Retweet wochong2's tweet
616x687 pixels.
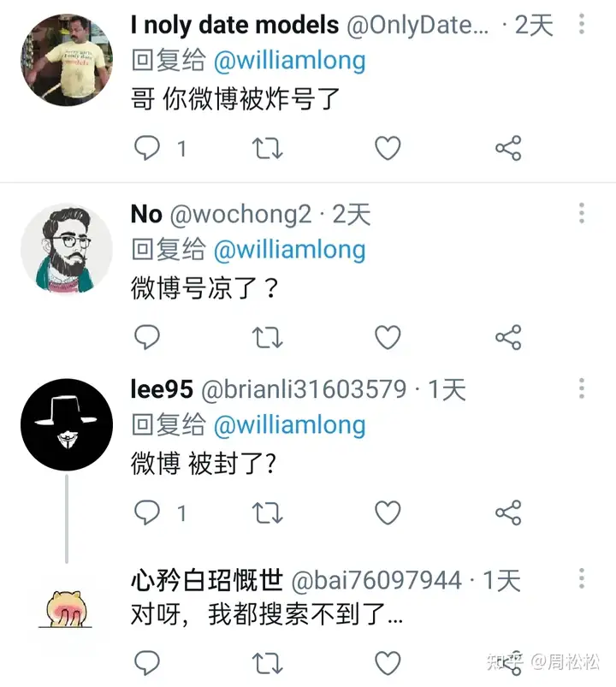pos(267,337)
